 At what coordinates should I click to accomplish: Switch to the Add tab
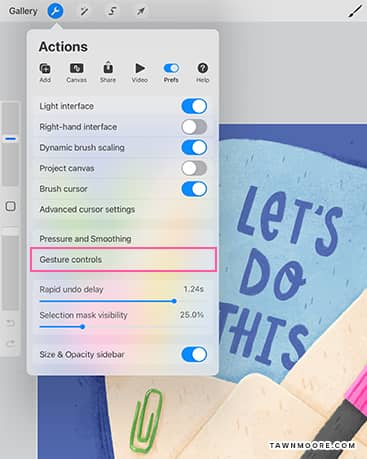point(45,72)
